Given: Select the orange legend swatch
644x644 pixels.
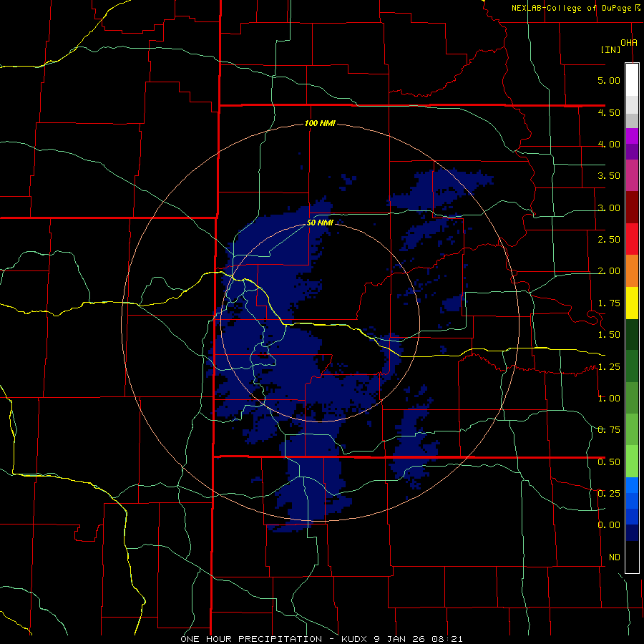Looking at the screenshot, I should pos(632,271).
